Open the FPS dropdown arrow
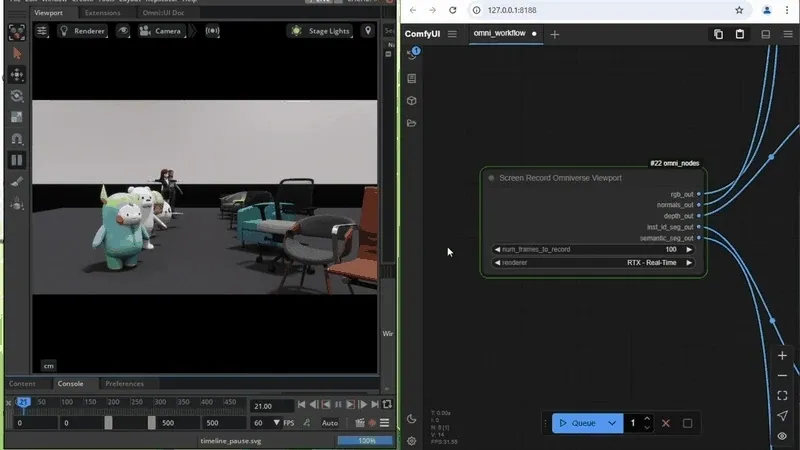The image size is (800, 450). [x=277, y=423]
